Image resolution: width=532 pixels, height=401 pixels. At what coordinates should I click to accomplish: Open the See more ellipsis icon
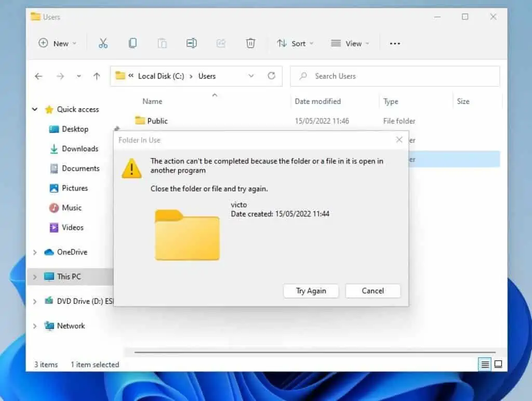pyautogui.click(x=394, y=43)
